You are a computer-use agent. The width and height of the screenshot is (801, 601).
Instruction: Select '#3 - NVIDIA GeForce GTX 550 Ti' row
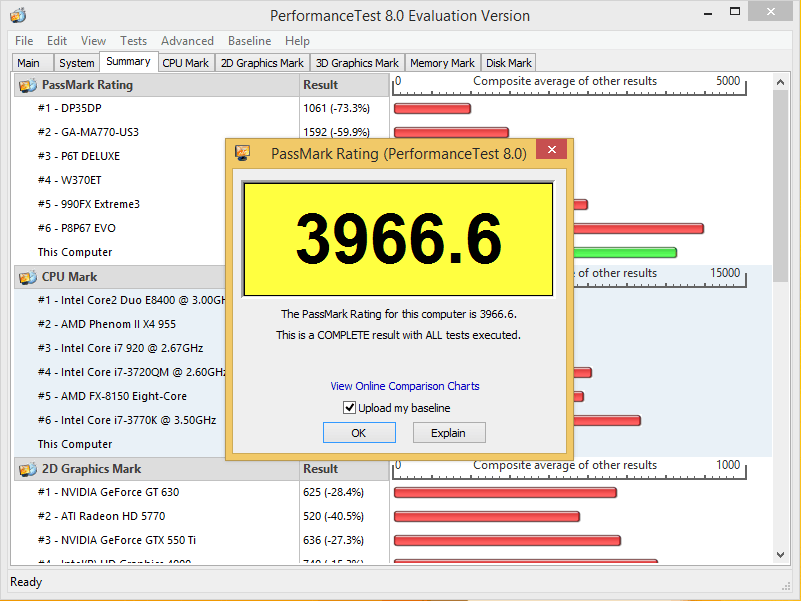pos(116,541)
